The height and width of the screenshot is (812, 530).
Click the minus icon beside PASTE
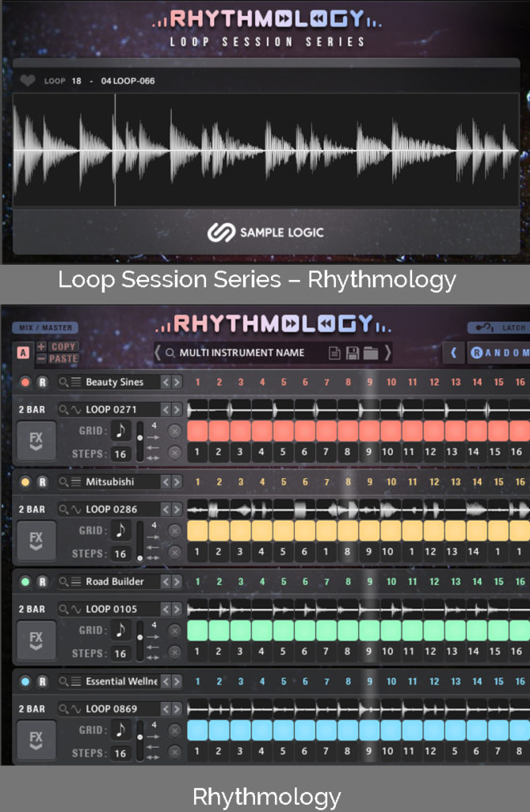point(41,358)
